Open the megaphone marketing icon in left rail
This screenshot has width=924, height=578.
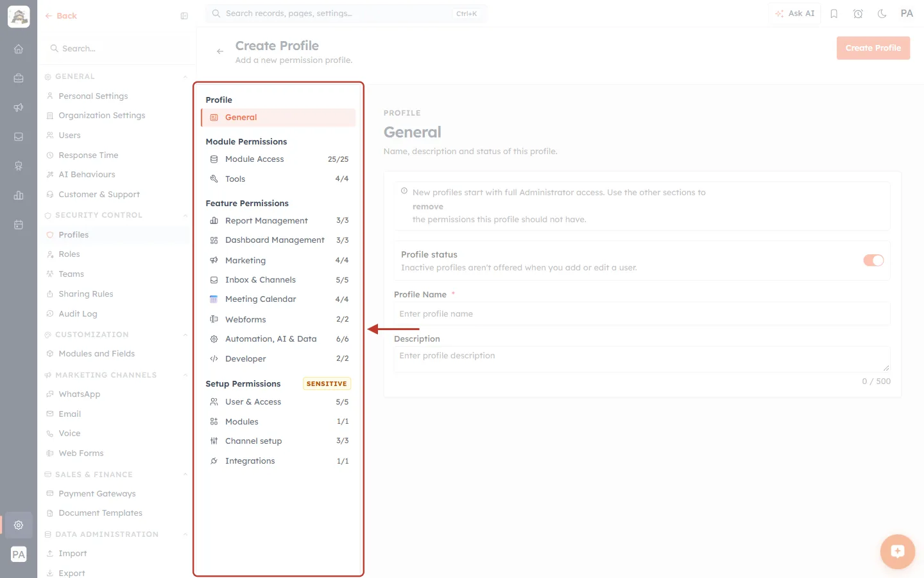tap(19, 107)
